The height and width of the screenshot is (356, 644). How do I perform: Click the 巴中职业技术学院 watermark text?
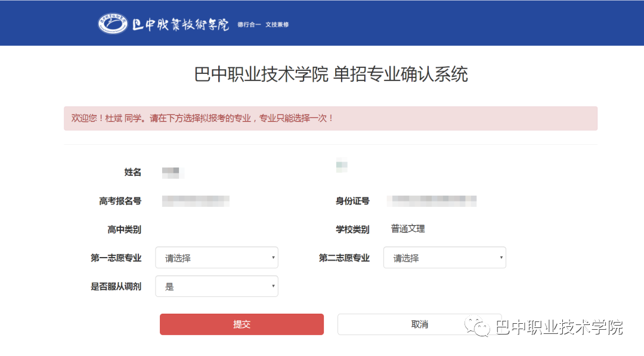(x=559, y=327)
